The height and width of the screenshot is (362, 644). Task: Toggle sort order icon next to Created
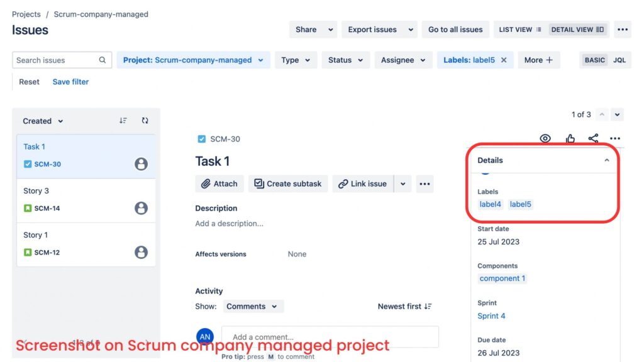pos(123,121)
